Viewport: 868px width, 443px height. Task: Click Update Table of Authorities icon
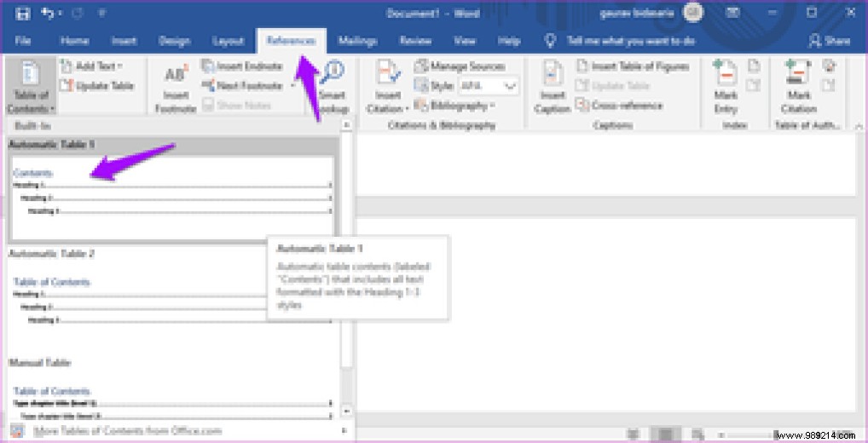tap(829, 86)
